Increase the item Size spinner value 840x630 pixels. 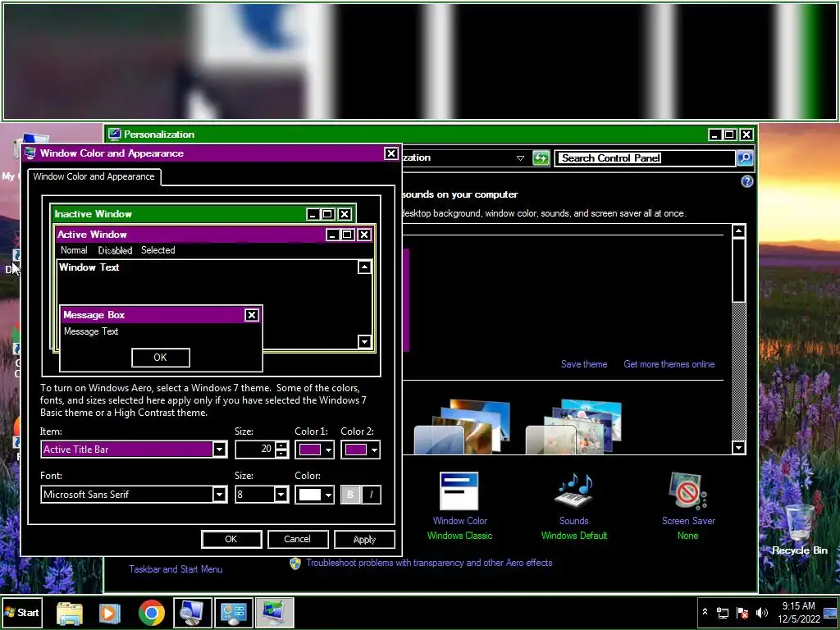pos(282,445)
